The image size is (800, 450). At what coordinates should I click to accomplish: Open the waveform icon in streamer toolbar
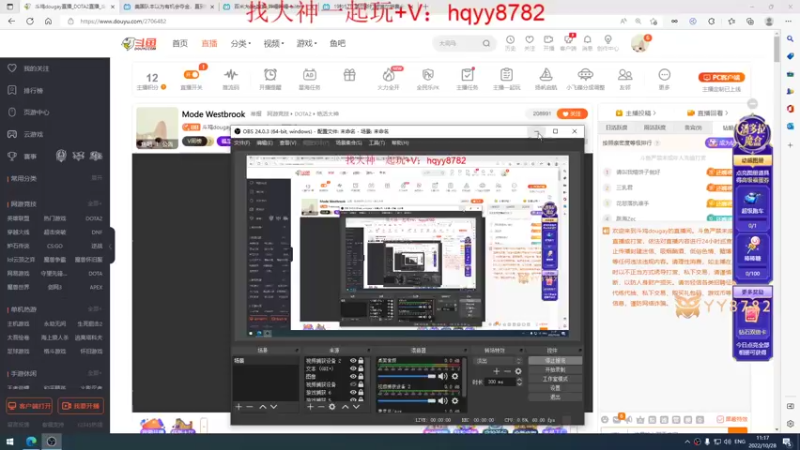tap(231, 74)
